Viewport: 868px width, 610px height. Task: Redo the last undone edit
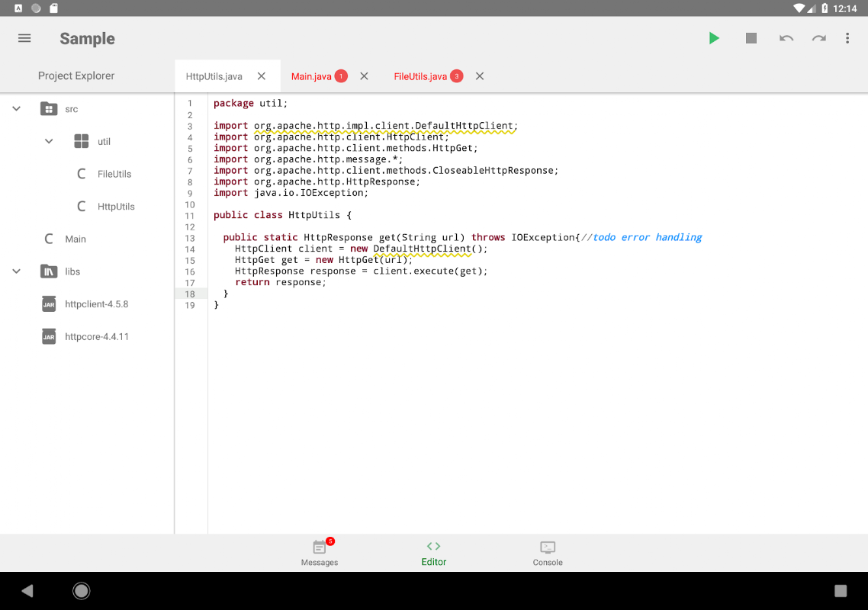coord(818,38)
